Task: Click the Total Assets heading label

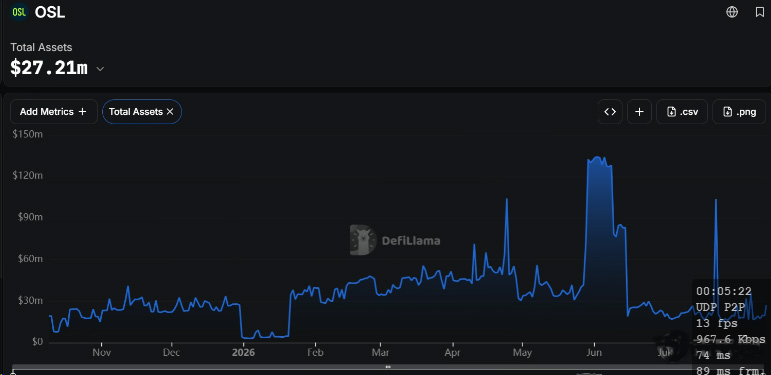Action: 41,47
